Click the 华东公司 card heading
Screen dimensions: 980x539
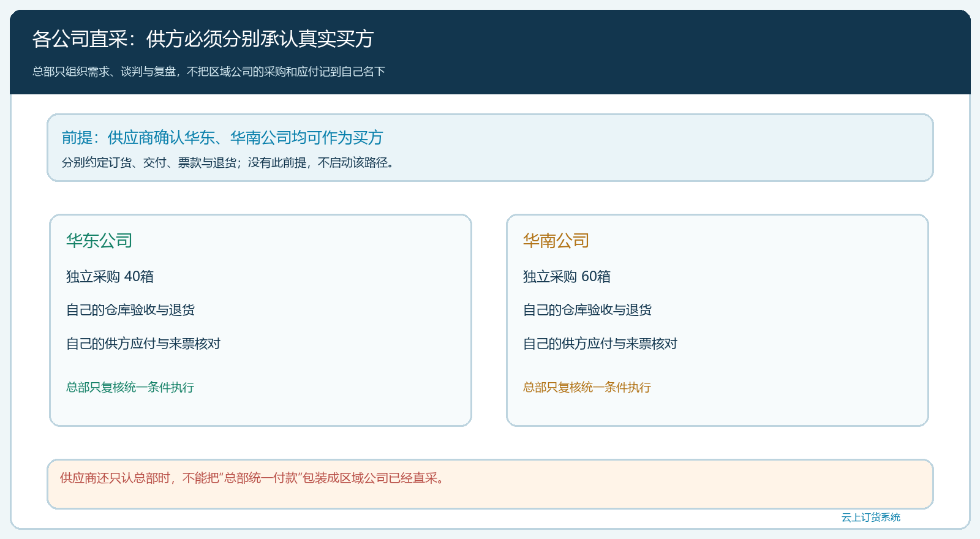click(99, 241)
